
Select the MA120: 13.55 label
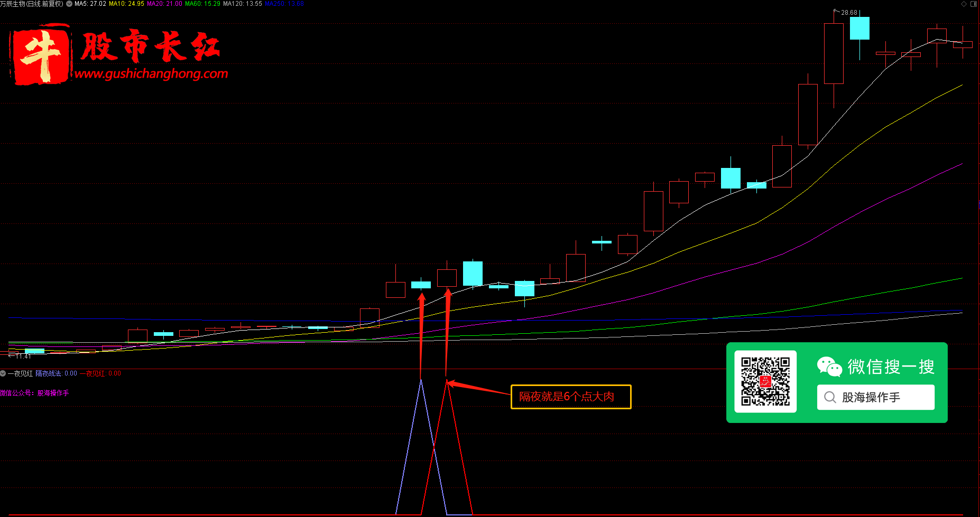[243, 4]
